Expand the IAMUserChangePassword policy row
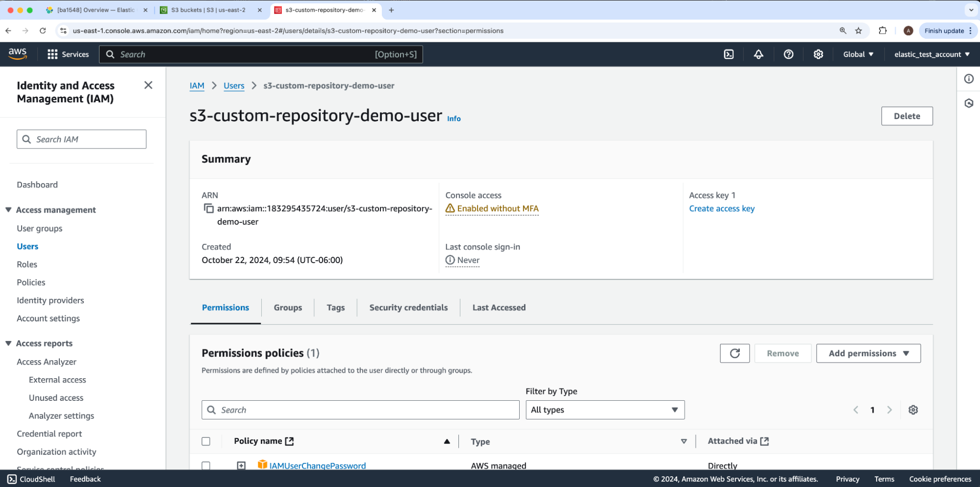The image size is (980, 487). click(241, 465)
